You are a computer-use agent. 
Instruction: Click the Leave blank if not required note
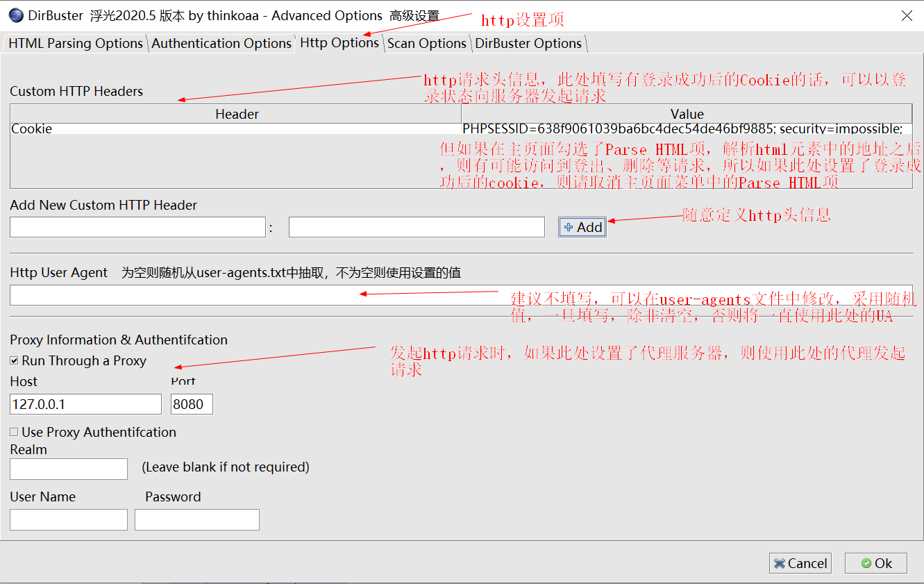[x=226, y=467]
